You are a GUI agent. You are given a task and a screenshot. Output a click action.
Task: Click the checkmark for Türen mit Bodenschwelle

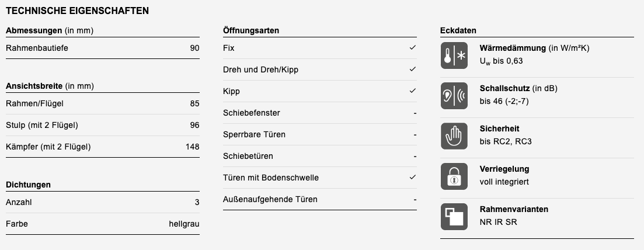coord(413,177)
